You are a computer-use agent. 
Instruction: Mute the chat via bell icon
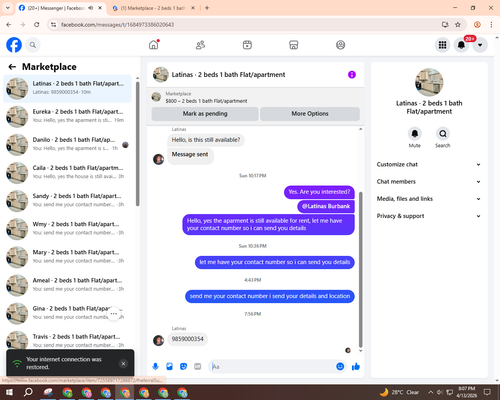coord(415,134)
